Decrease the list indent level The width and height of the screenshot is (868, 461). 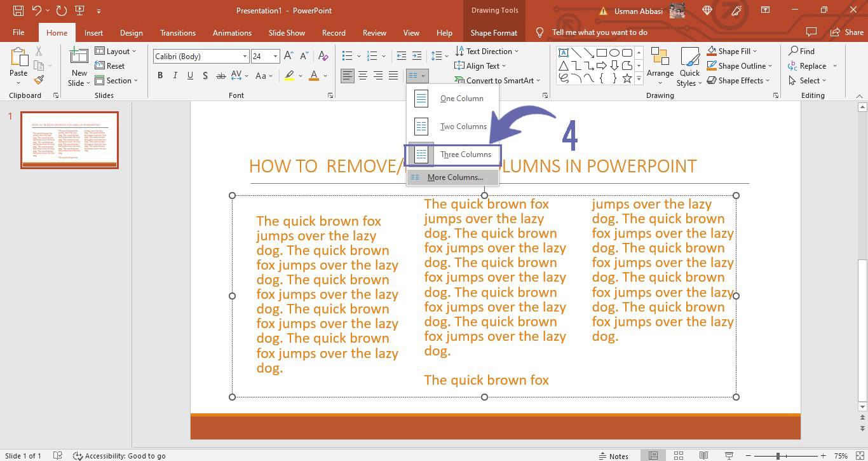tap(402, 56)
